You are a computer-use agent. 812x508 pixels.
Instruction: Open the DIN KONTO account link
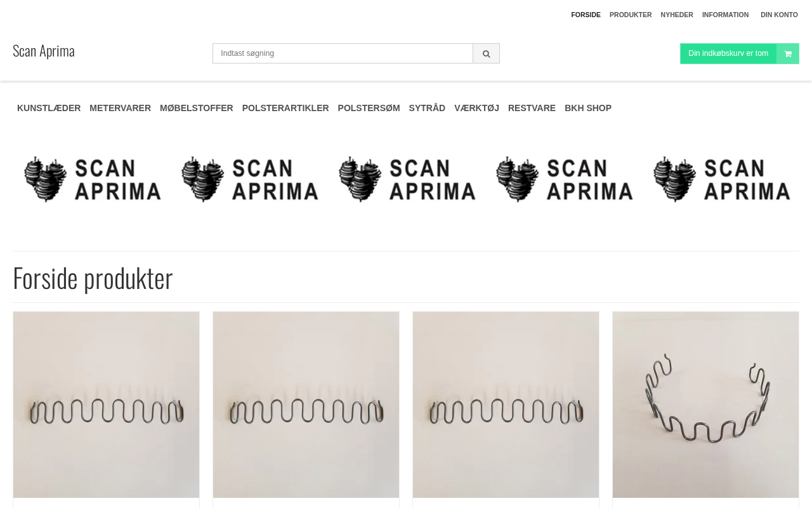coord(779,15)
